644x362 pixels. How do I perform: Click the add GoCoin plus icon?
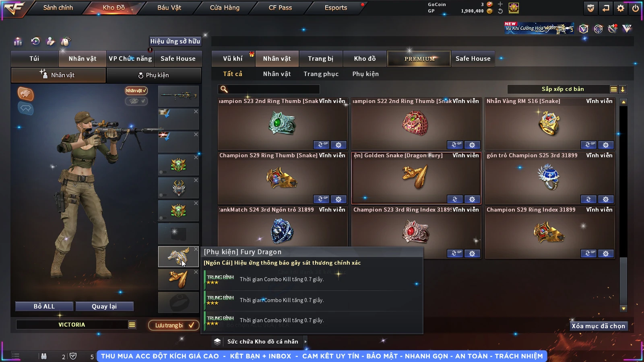(500, 4)
